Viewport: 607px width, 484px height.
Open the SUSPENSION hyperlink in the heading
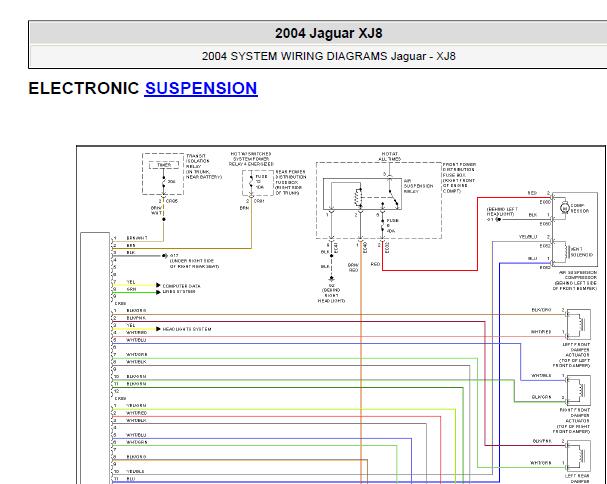pyautogui.click(x=201, y=88)
